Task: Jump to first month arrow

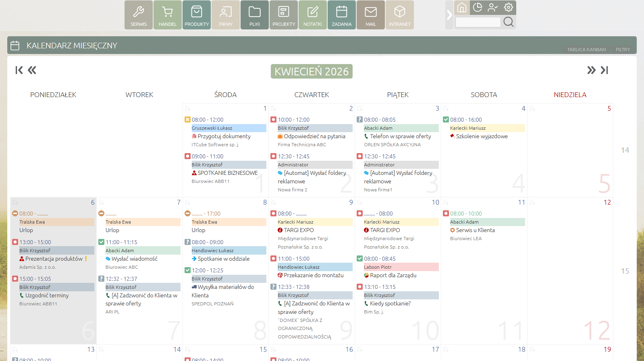Action: coord(19,70)
